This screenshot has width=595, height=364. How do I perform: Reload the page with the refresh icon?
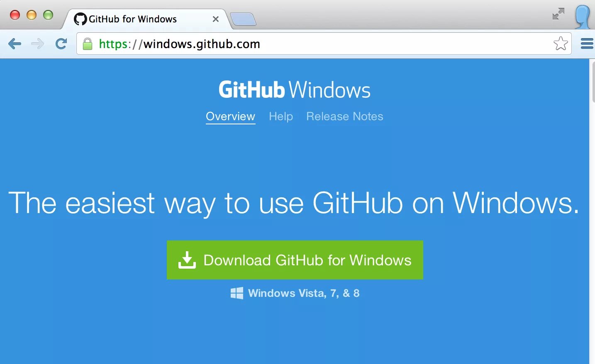(61, 44)
